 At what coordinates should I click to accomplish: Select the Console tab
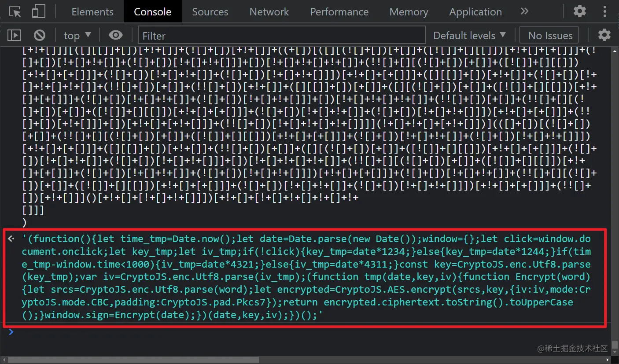click(x=153, y=12)
